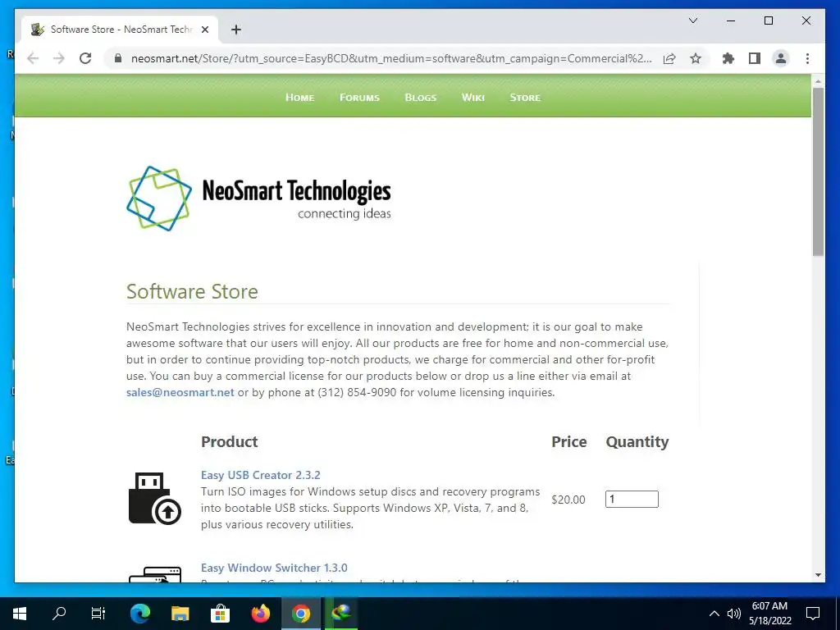This screenshot has height=630, width=840.
Task: Reload the page with refresh icon
Action: [x=85, y=58]
